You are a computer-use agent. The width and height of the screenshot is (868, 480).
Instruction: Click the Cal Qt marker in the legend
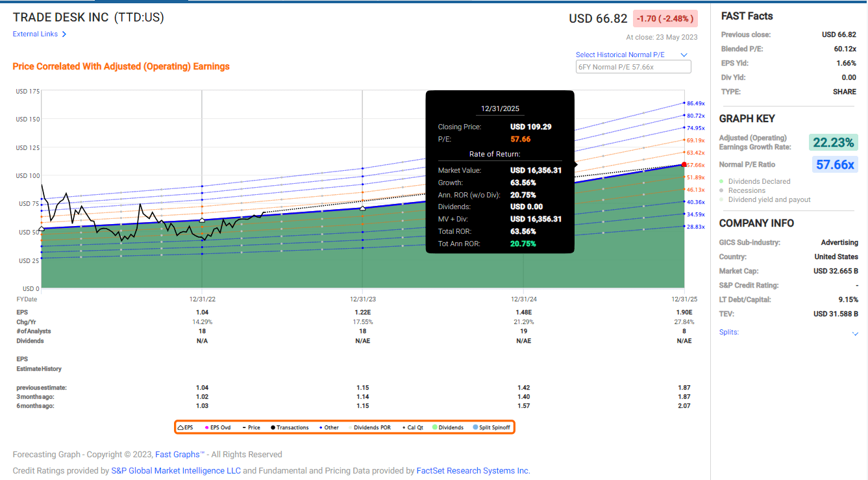(403, 427)
